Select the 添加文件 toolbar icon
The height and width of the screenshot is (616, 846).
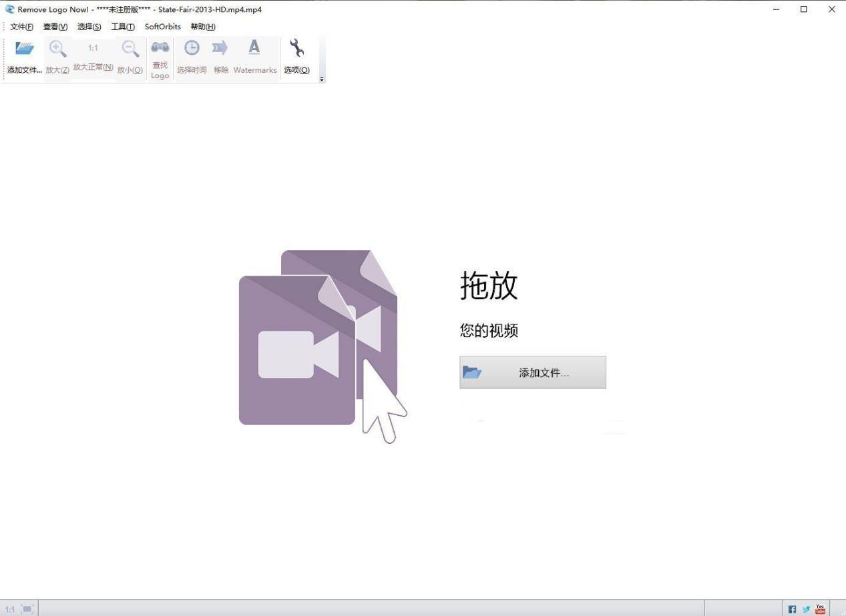[x=24, y=49]
